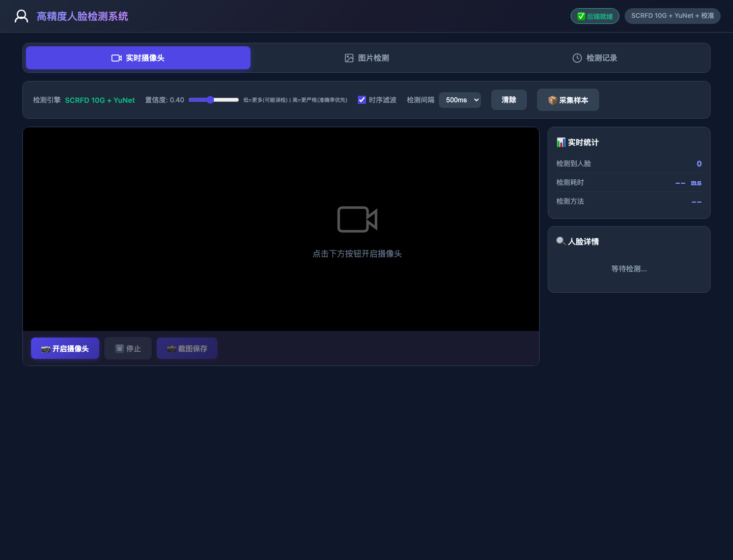Click the 高精度人脸检测系统 title
The width and height of the screenshot is (733, 560).
[x=82, y=16]
